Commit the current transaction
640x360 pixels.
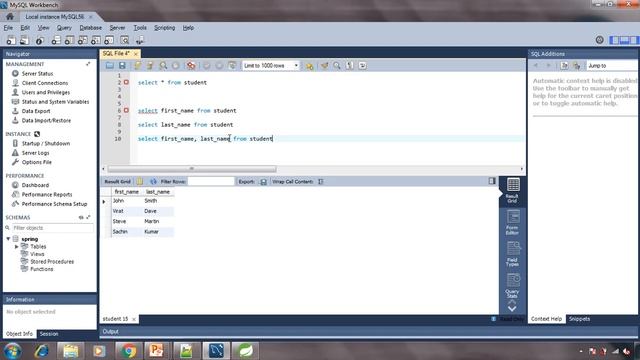tap(207, 65)
